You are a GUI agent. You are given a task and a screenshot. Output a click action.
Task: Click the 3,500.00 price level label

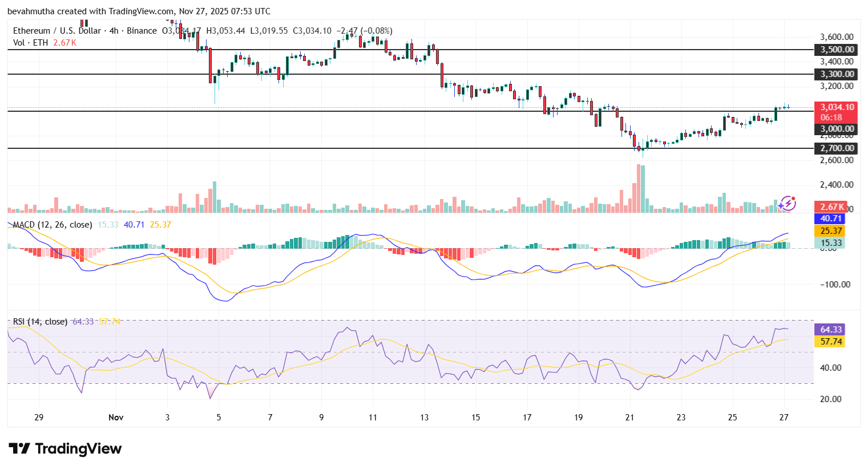835,50
